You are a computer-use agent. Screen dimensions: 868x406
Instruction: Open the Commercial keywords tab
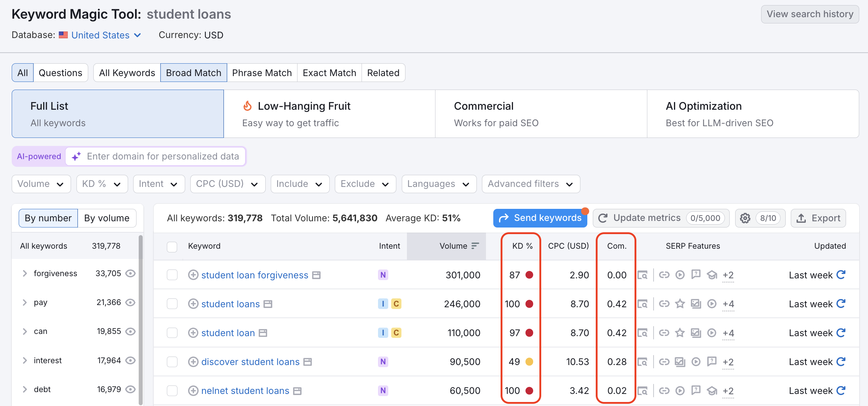tap(541, 114)
